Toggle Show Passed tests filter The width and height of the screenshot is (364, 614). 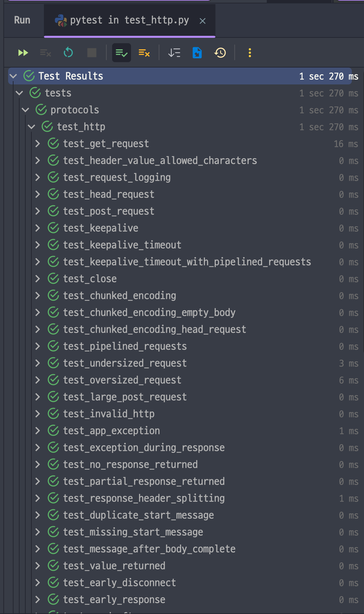tap(121, 53)
